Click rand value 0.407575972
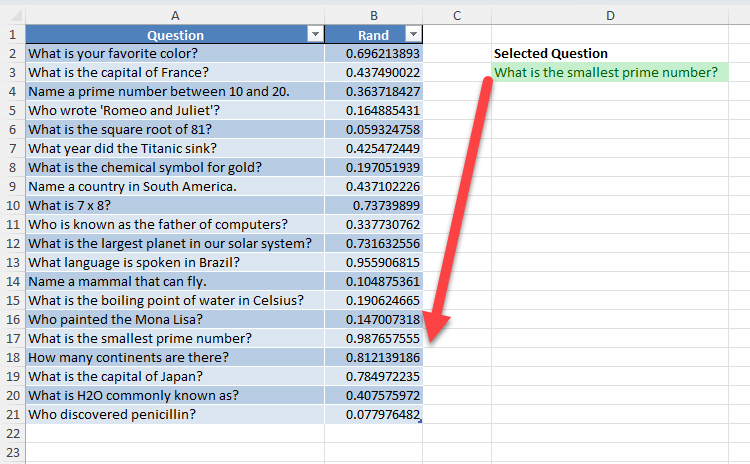This screenshot has width=750, height=464. (x=374, y=395)
